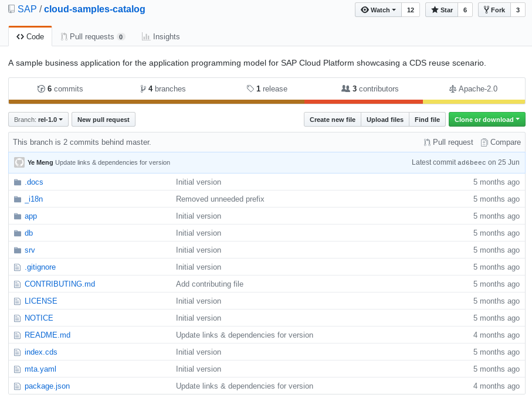Click the file icon beside README.md
Image resolution: width=532 pixels, height=398 pixels.
[x=18, y=335]
